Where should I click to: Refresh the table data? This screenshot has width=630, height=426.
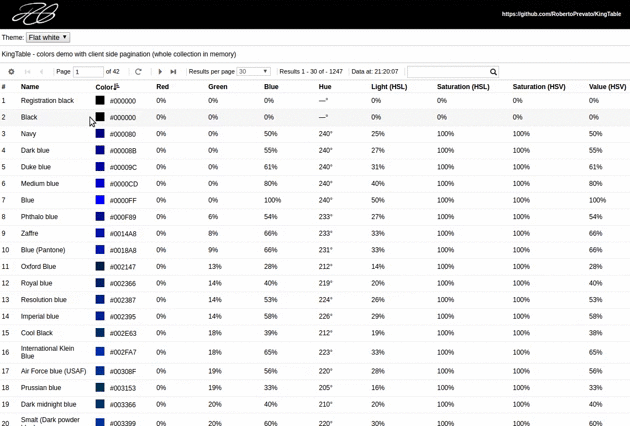[138, 72]
